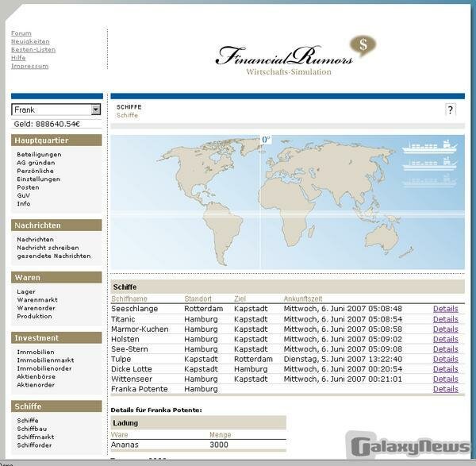This screenshot has width=476, height=466.
Task: Click the FinancialRumors logo
Action: coord(296,56)
